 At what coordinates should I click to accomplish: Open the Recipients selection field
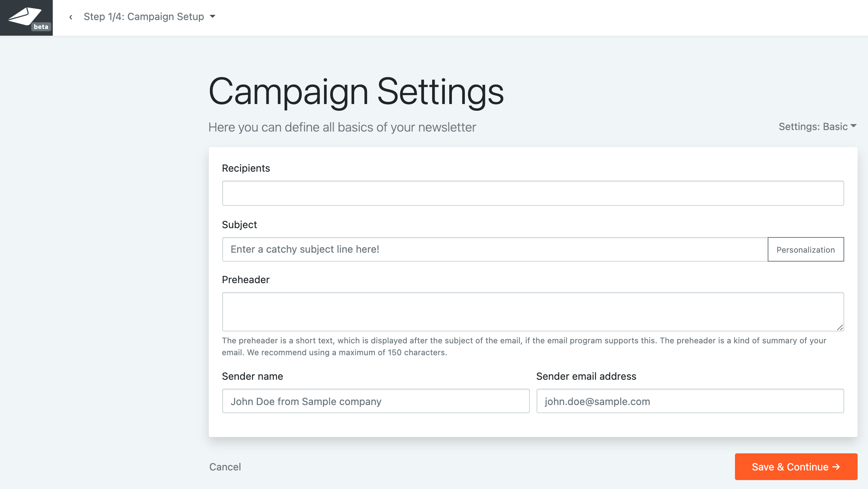tap(533, 193)
